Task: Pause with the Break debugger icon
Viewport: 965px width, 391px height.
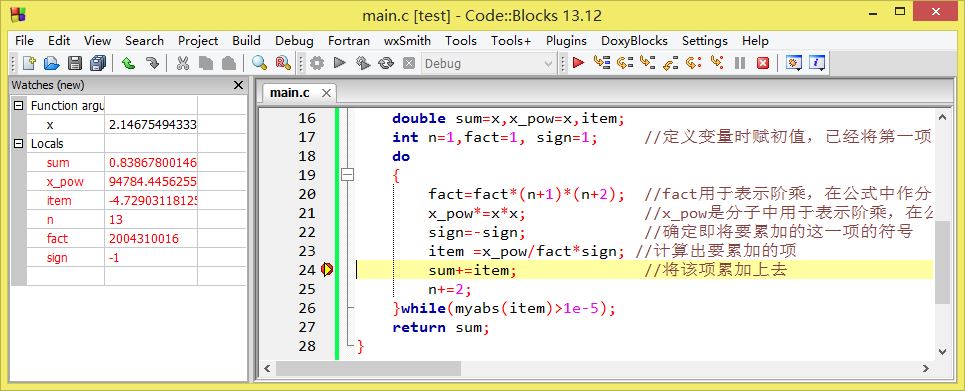Action: [x=740, y=63]
